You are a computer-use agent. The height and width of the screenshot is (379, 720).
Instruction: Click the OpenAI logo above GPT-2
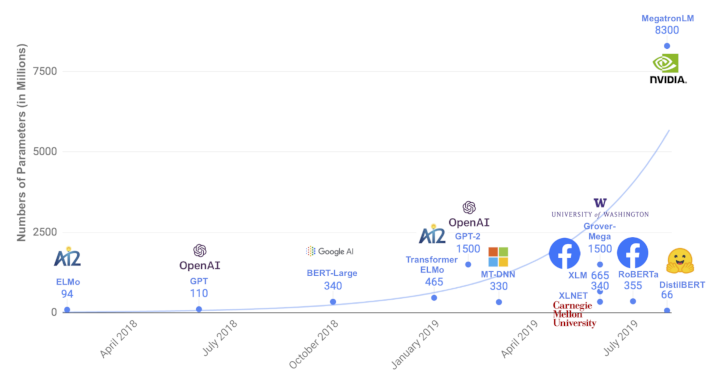click(469, 215)
